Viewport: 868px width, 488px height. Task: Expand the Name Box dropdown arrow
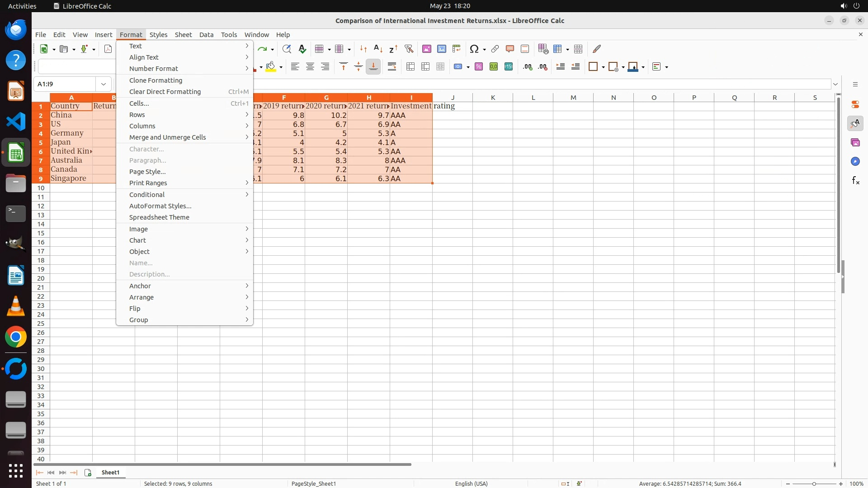[104, 84]
